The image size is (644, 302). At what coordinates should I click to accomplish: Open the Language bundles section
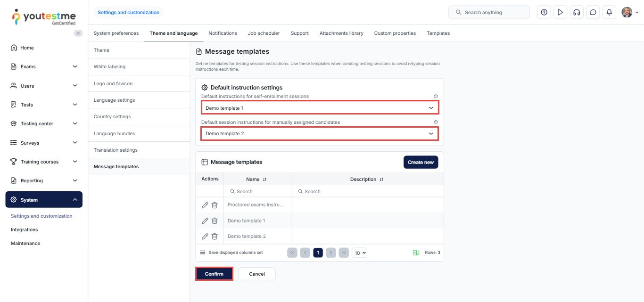tap(114, 133)
